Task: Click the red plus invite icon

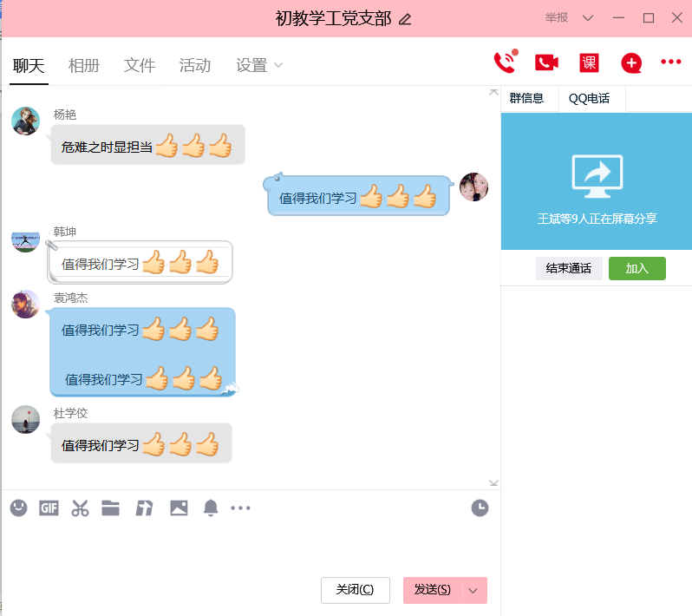Action: click(x=631, y=63)
